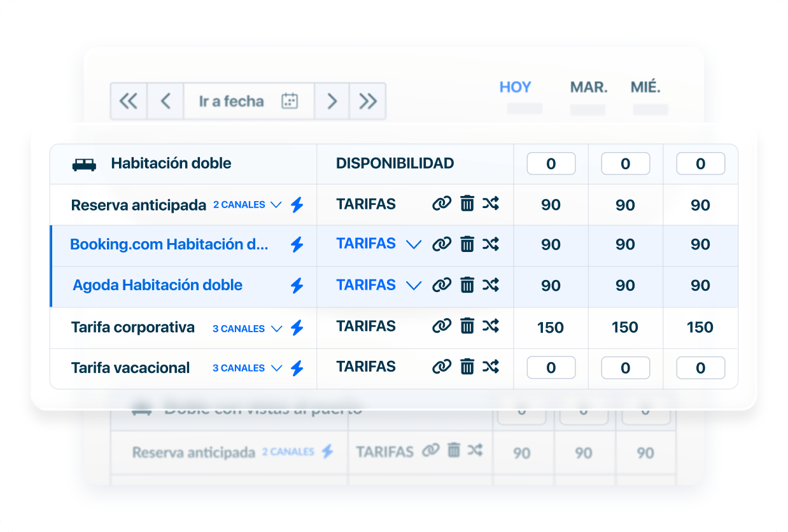Click the lightning bolt beside Booking.com Habitación
Viewport: 788px width, 532px height.
[297, 244]
